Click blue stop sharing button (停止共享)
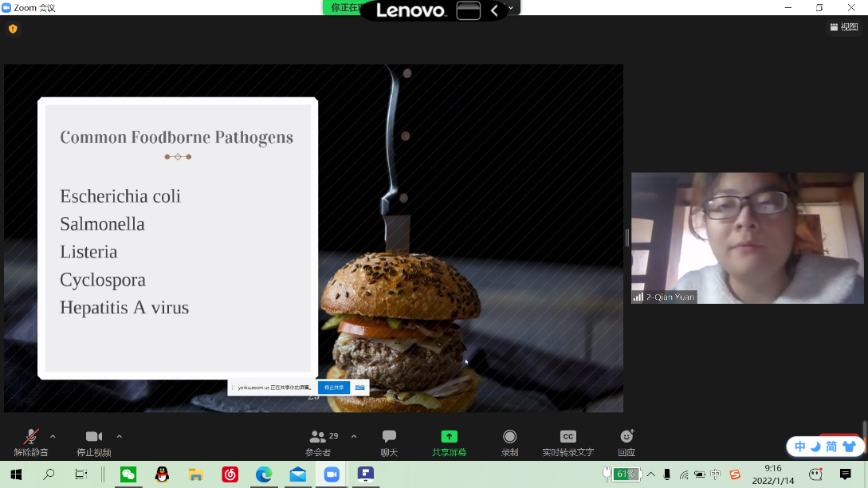Screen dimensions: 868x488 tap(333, 388)
